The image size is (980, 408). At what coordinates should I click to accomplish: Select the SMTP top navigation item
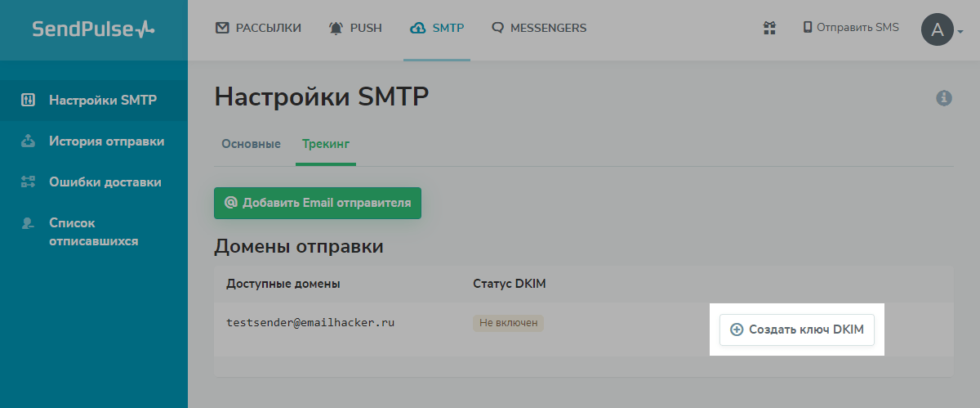pos(437,28)
